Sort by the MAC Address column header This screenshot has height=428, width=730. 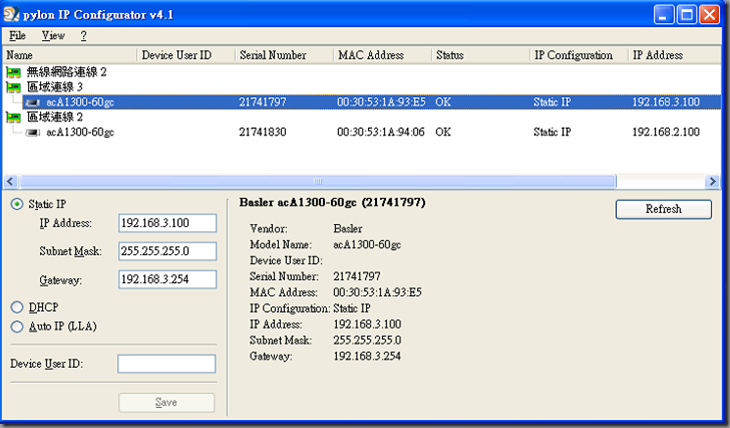383,55
